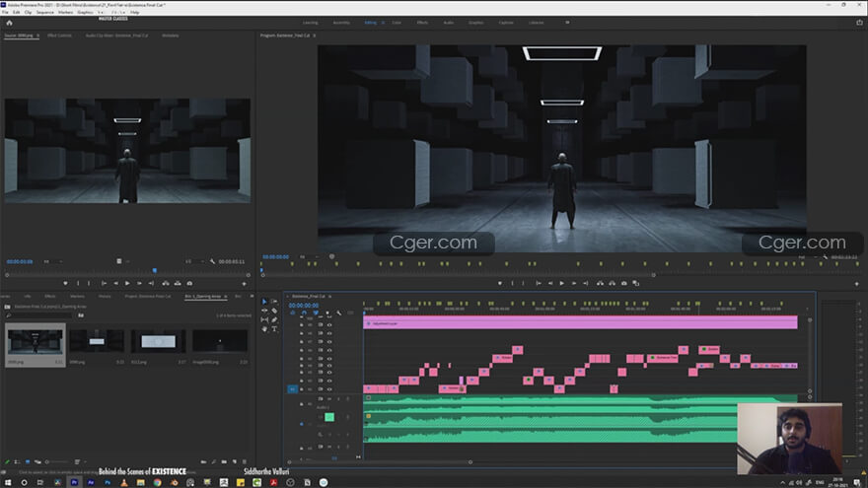Play the clip in the Source monitor
868x488 pixels.
click(x=127, y=283)
